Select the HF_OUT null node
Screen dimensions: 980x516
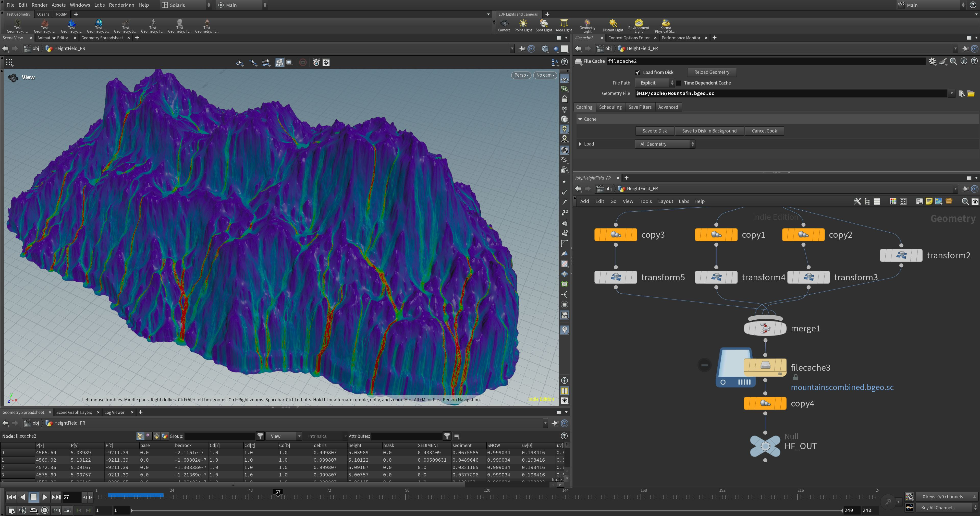click(765, 446)
